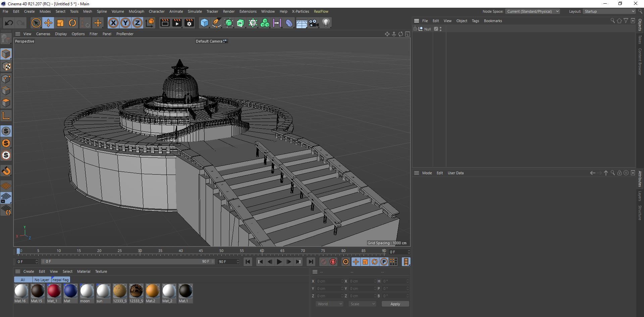Toggle coordinate system icon
This screenshot has width=644, height=317.
tap(150, 23)
